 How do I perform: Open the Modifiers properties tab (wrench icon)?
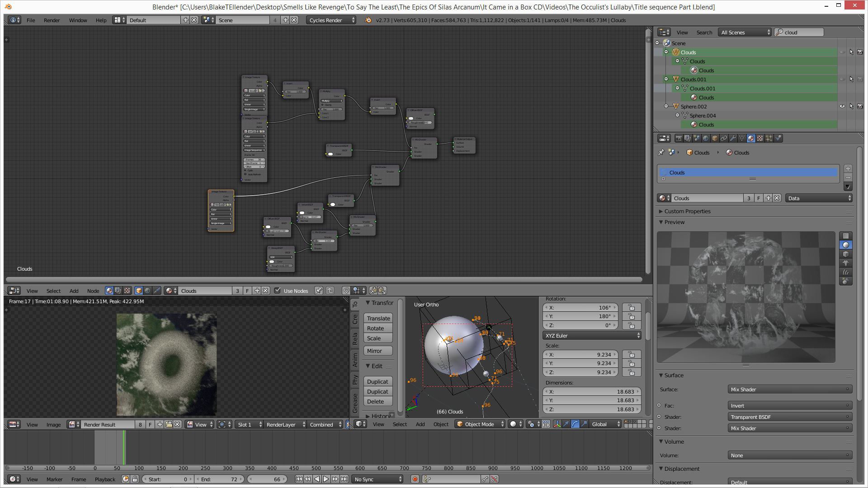[733, 138]
